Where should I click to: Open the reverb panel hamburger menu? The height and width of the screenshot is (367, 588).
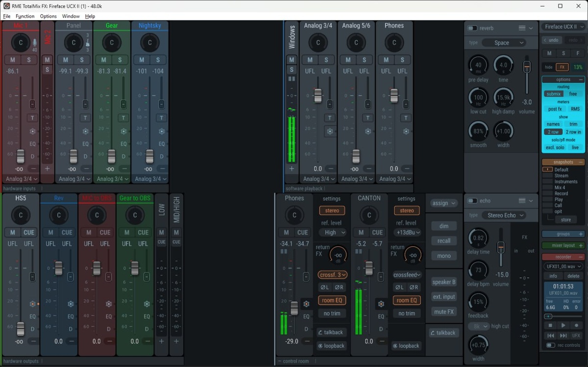[522, 28]
